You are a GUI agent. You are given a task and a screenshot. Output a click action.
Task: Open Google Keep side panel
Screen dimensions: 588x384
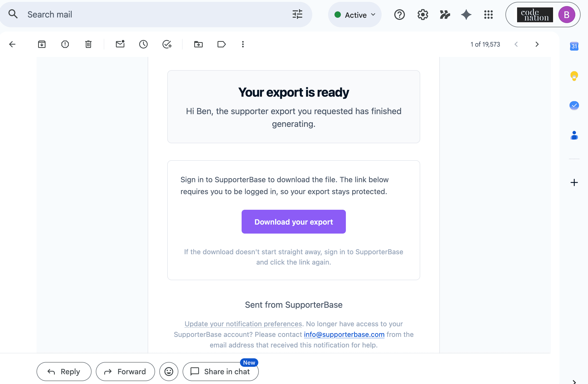[x=574, y=76]
